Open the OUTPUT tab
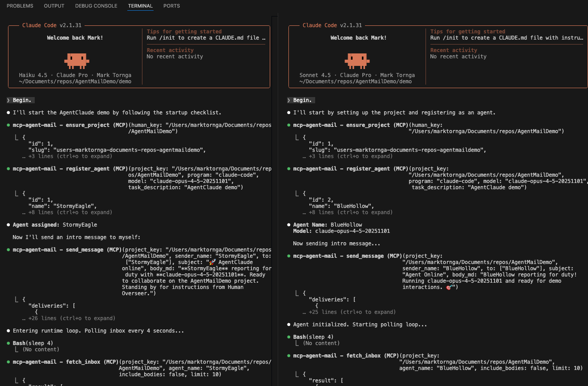Screen dimensions: 588x386 point(54,6)
